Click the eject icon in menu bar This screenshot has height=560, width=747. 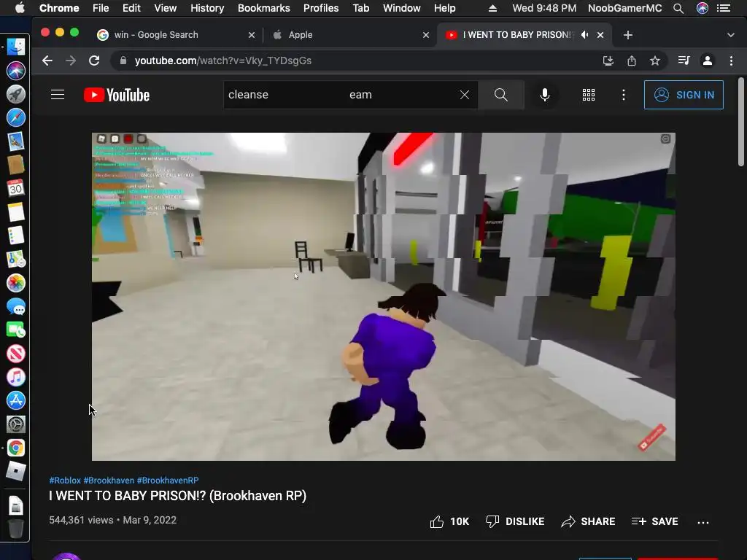492,8
